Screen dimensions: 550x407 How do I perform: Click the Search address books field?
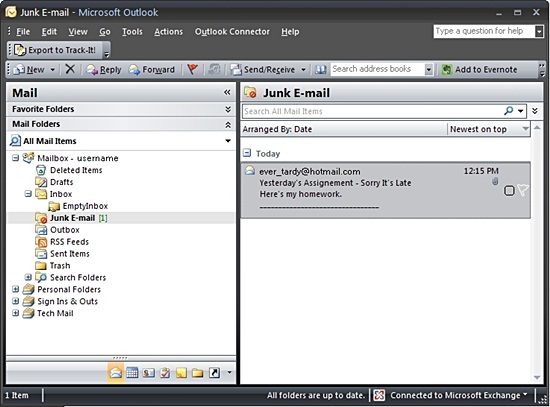click(x=377, y=69)
